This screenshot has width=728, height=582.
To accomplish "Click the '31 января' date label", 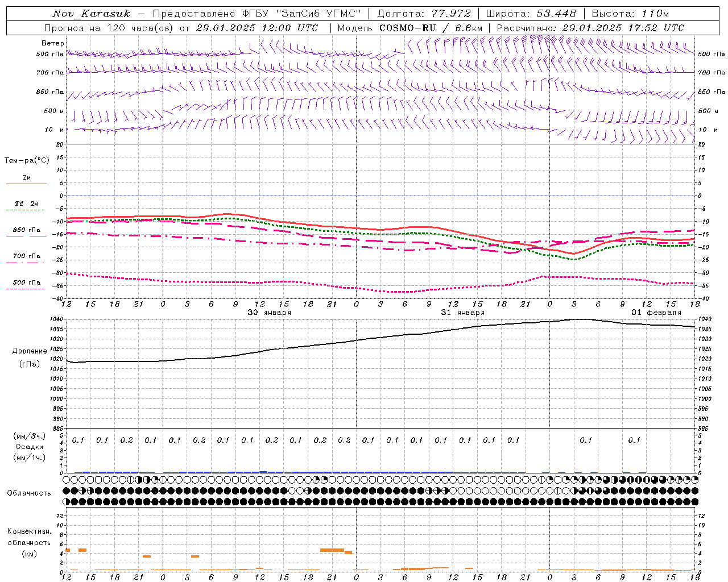I will coord(462,313).
